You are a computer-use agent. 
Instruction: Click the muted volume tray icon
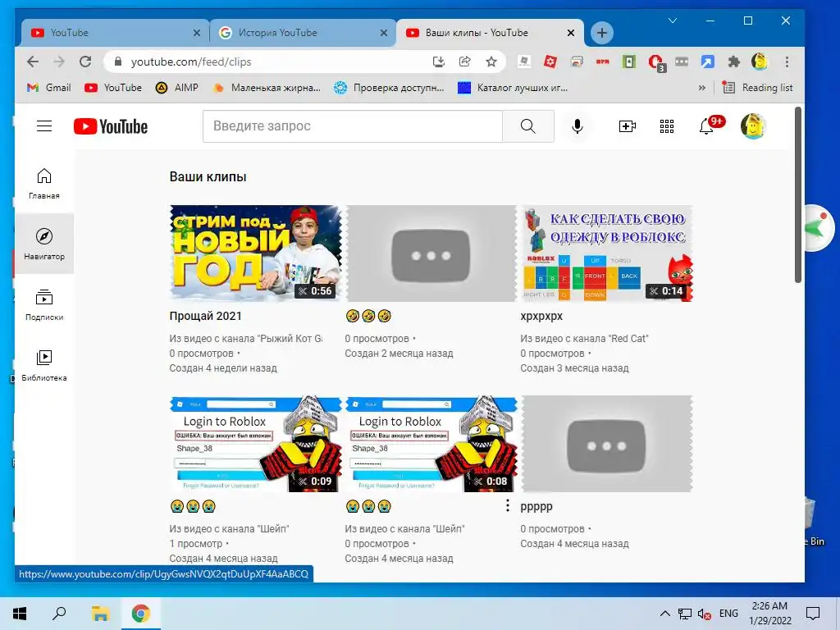(x=704, y=614)
